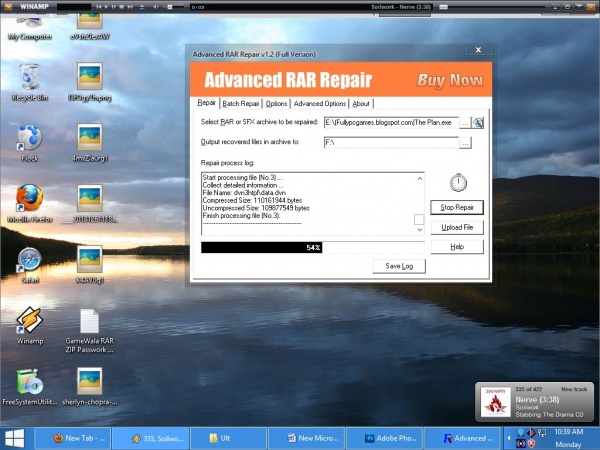Screen dimensions: 600x450
Task: Click the Buy Now banner link
Action: tap(450, 80)
